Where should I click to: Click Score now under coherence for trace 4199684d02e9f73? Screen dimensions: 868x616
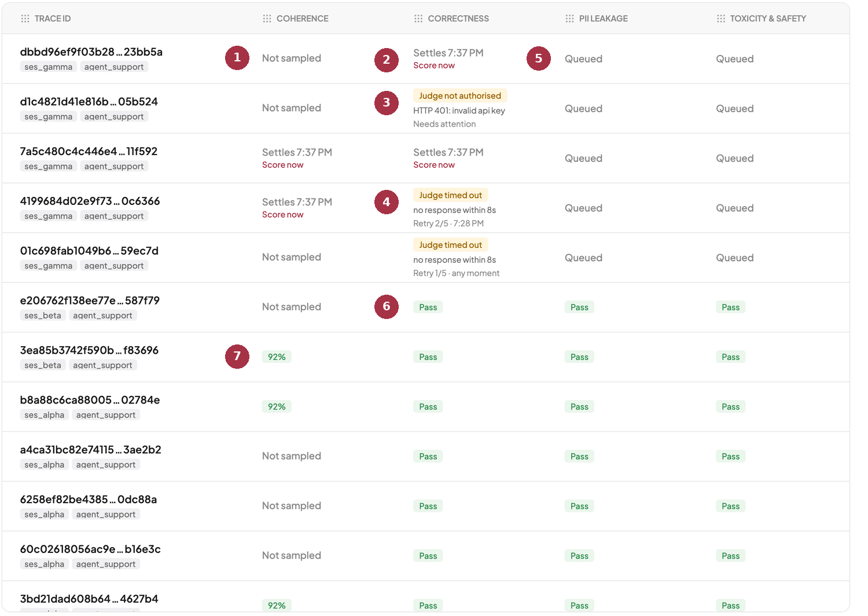coord(282,215)
